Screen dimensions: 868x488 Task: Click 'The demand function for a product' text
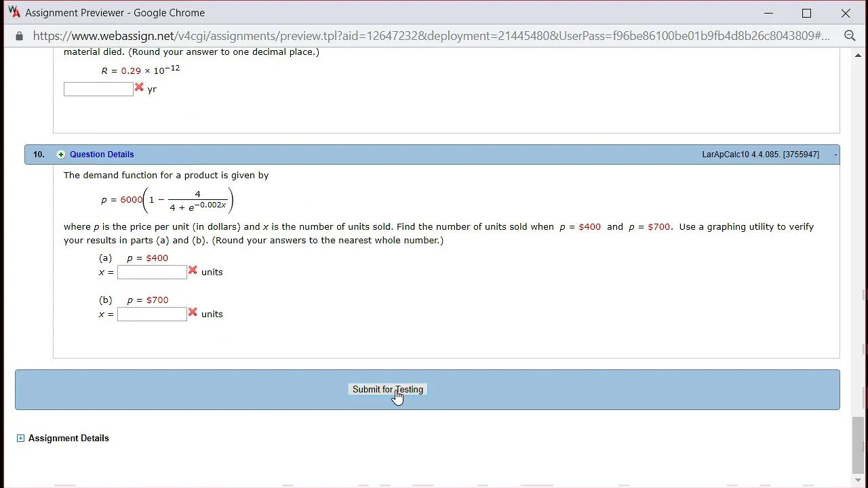coord(166,176)
